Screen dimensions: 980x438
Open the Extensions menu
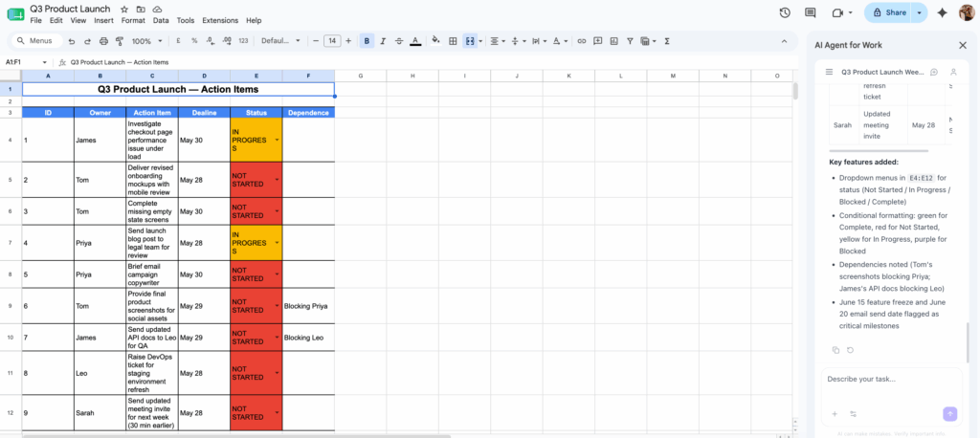point(221,21)
